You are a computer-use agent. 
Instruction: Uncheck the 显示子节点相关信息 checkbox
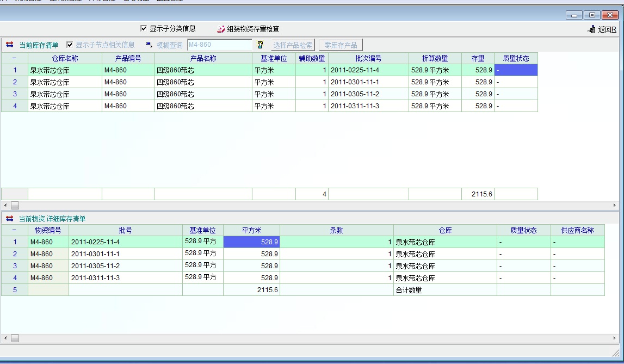click(70, 45)
